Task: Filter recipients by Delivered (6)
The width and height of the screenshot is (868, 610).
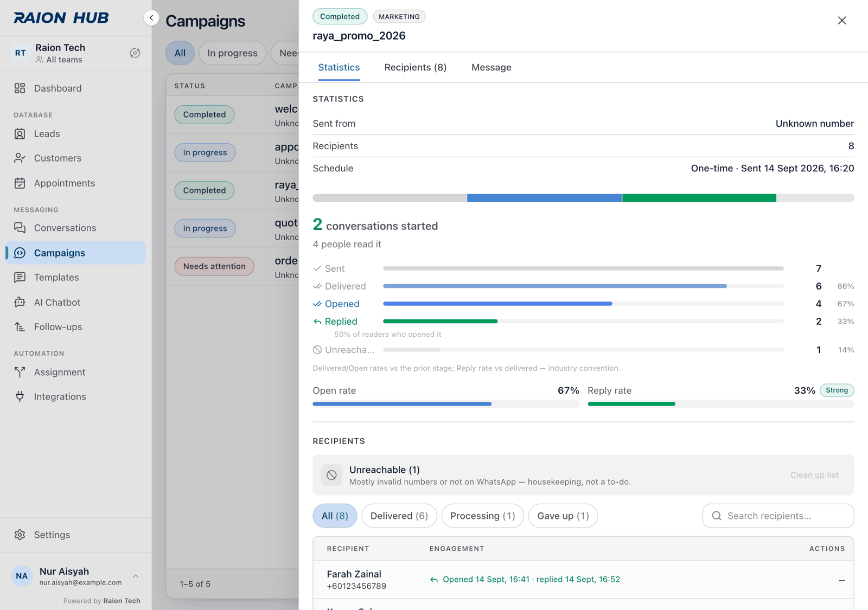Action: tap(399, 516)
